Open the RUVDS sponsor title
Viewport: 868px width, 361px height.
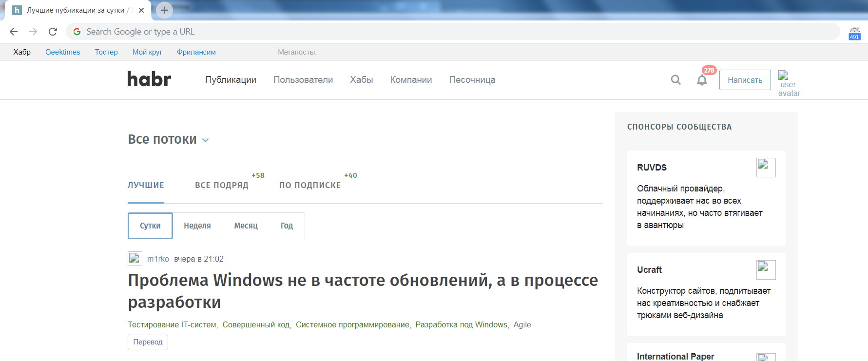[652, 168]
